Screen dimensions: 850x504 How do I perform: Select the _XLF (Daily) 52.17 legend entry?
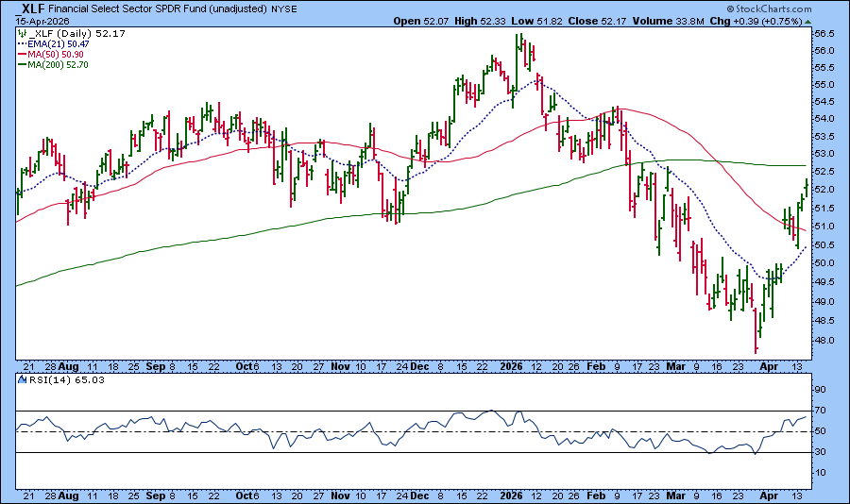coord(77,33)
